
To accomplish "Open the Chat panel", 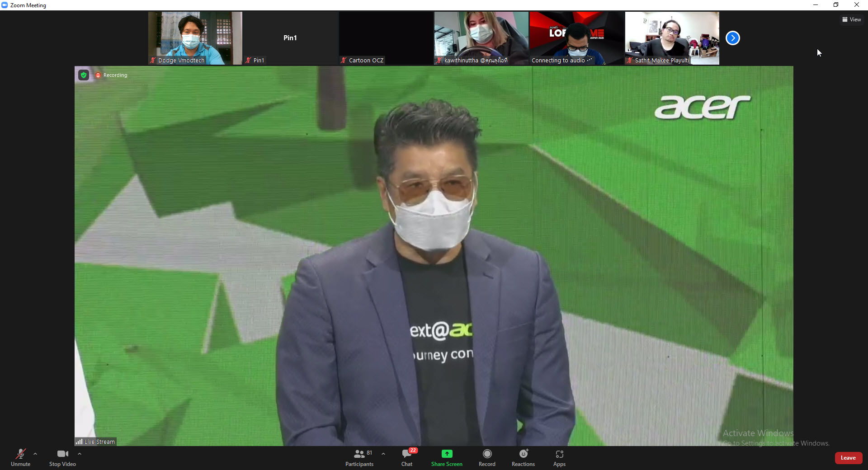I will click(407, 457).
